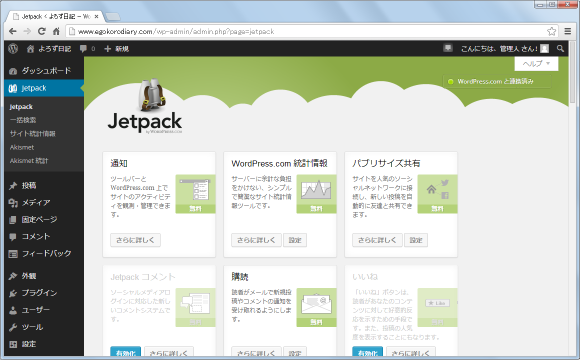The width and height of the screenshot is (580, 360).
Task: Go to browser home page icon
Action: (56, 31)
